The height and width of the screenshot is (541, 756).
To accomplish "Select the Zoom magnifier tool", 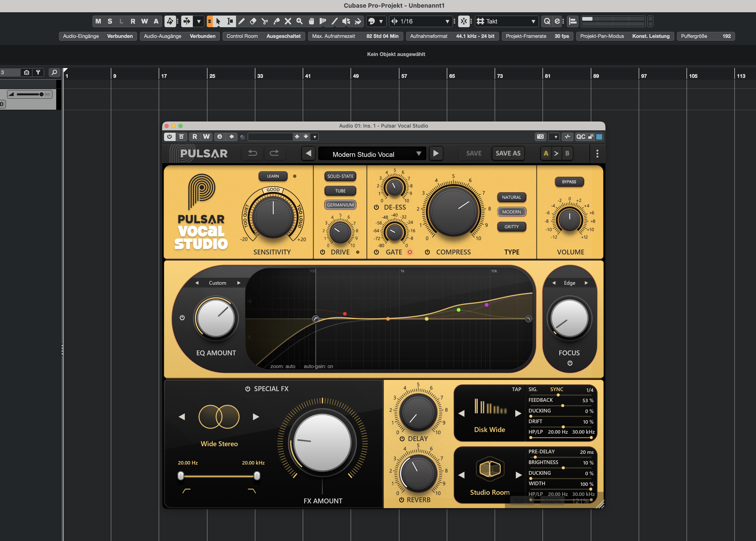I will (300, 21).
